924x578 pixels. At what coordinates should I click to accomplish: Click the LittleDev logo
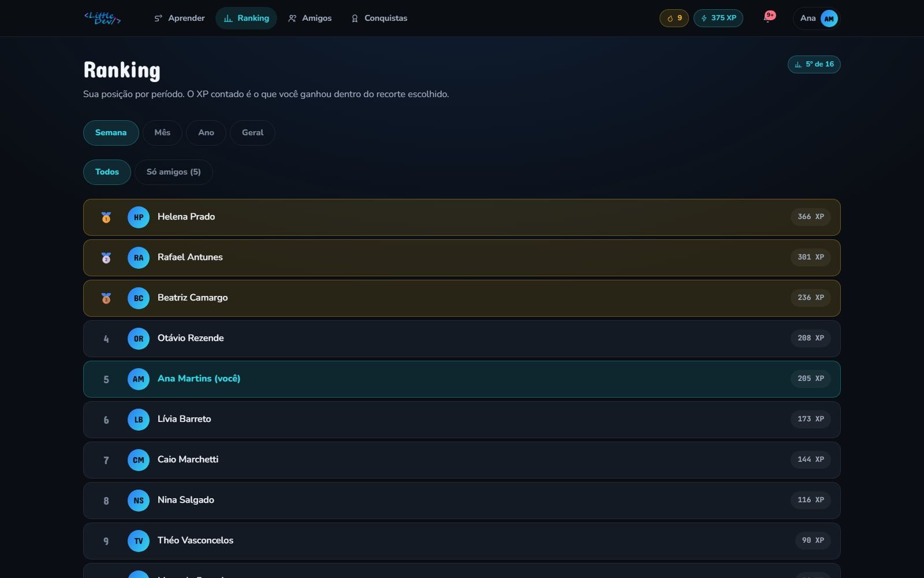tap(102, 18)
